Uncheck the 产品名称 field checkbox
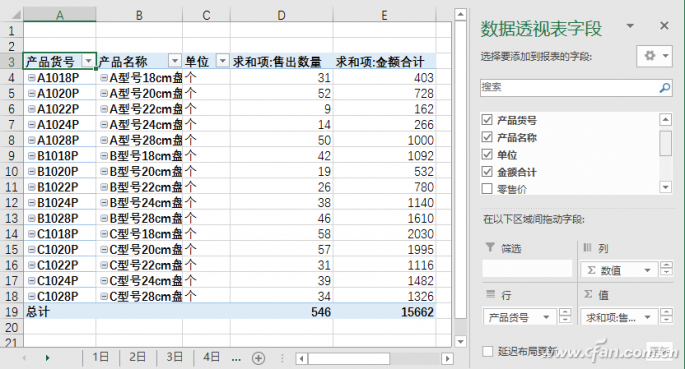 (487, 137)
